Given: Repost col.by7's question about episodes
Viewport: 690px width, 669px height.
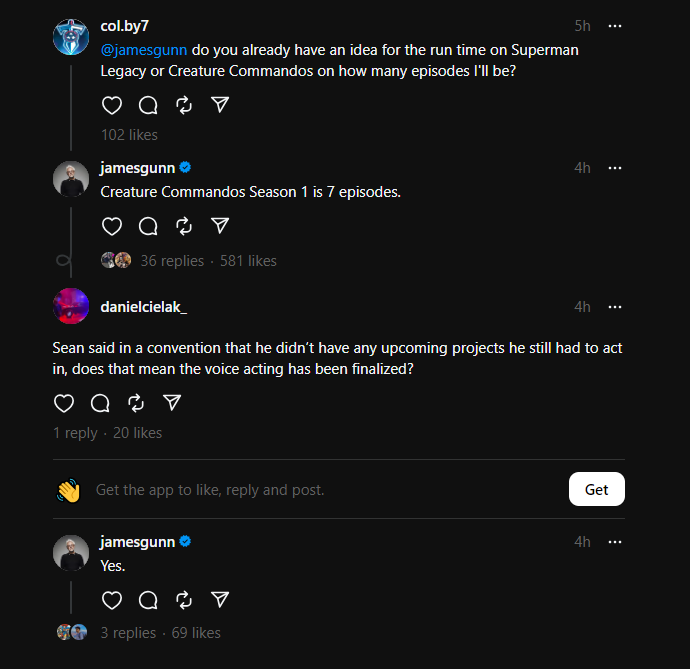Looking at the screenshot, I should 184,105.
